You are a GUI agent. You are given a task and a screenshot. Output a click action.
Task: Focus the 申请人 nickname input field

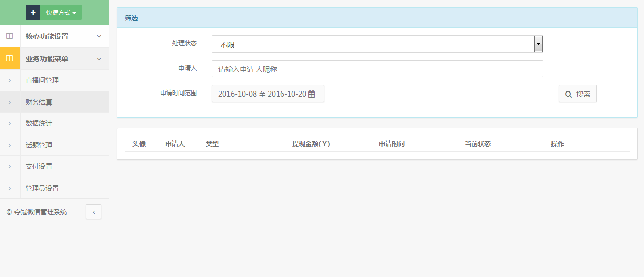click(377, 69)
